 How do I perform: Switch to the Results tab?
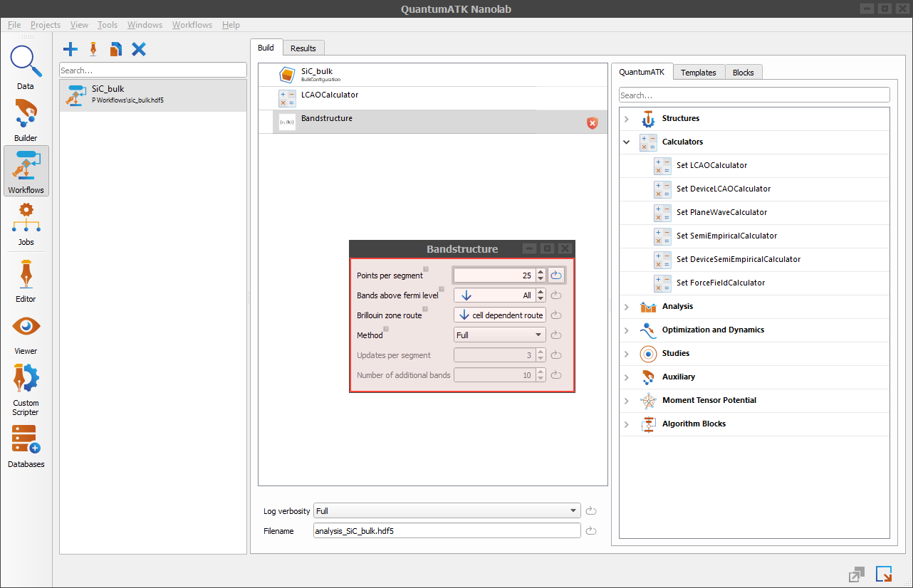(x=303, y=48)
